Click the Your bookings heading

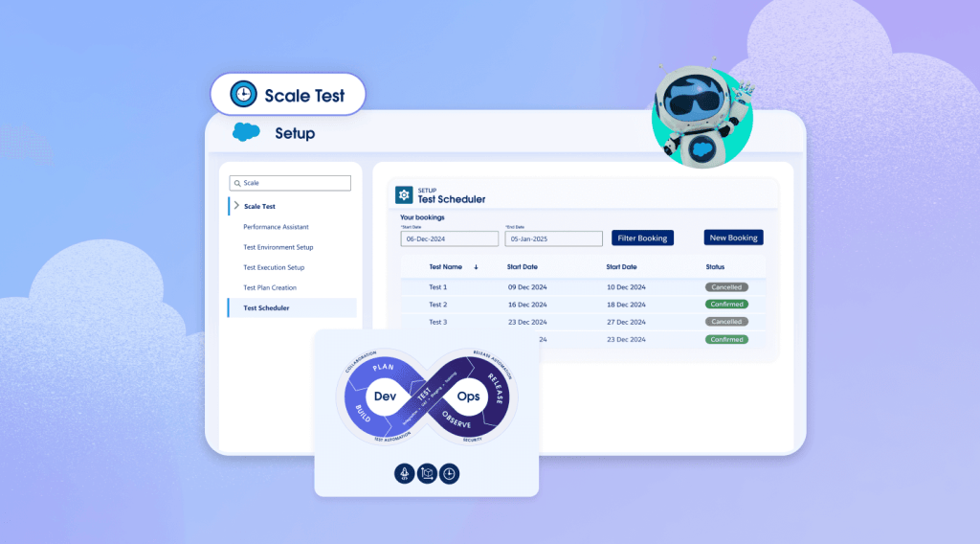pos(422,217)
